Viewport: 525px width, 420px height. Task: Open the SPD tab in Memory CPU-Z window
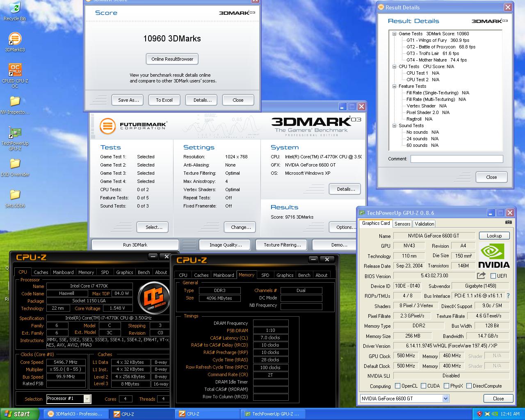[x=265, y=275]
